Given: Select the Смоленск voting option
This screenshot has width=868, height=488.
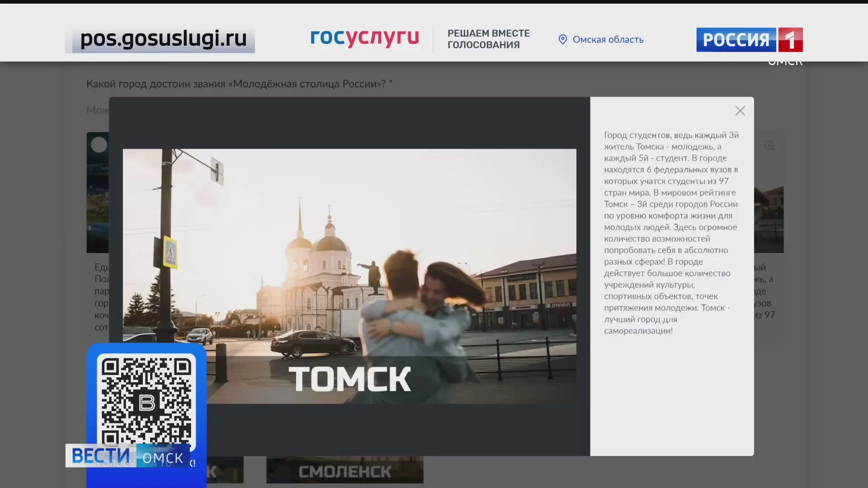Looking at the screenshot, I should pos(344,471).
